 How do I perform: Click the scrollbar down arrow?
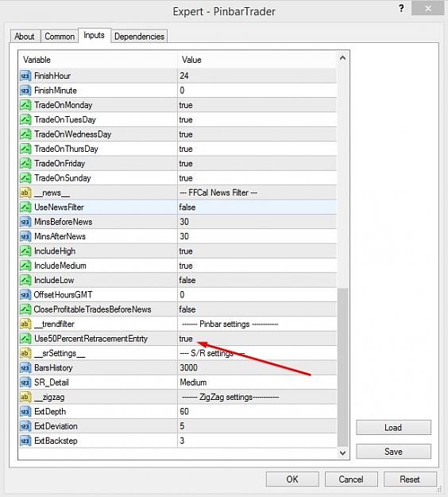click(342, 452)
